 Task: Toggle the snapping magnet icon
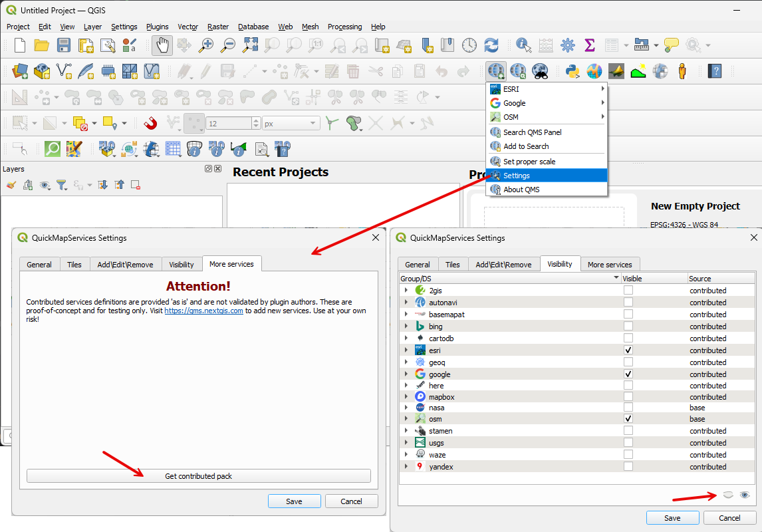[150, 123]
